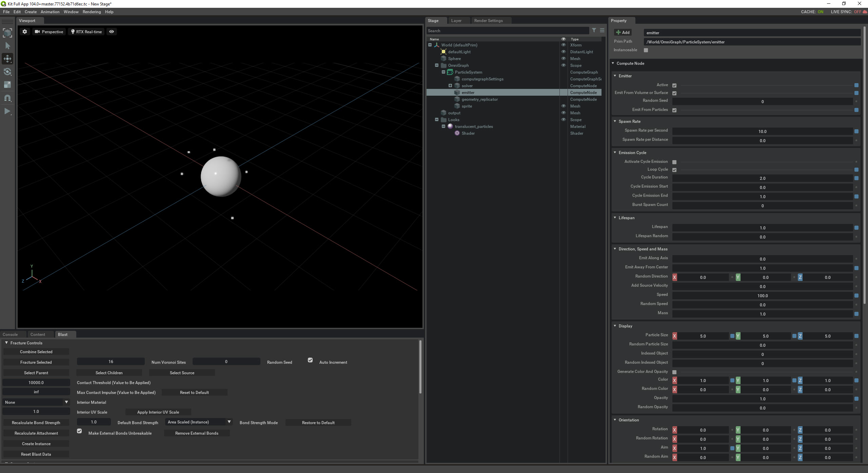868x473 pixels.
Task: Open the Console tab
Action: 10,334
